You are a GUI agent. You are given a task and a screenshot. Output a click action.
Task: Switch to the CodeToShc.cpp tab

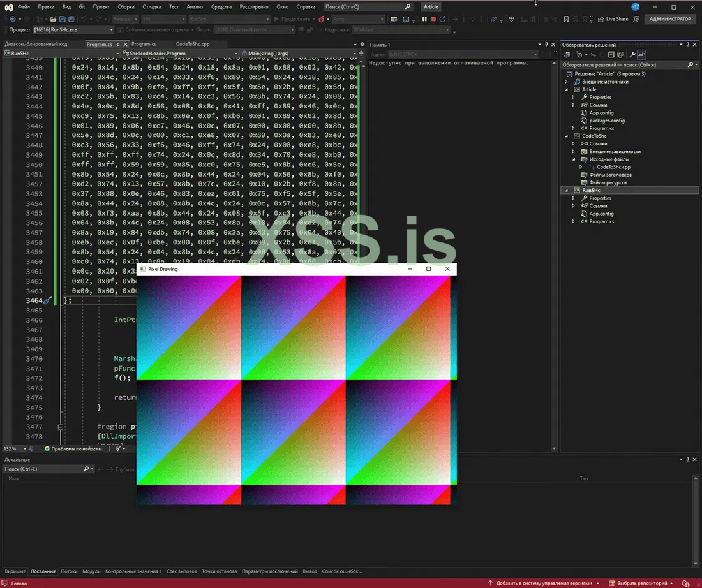(192, 44)
